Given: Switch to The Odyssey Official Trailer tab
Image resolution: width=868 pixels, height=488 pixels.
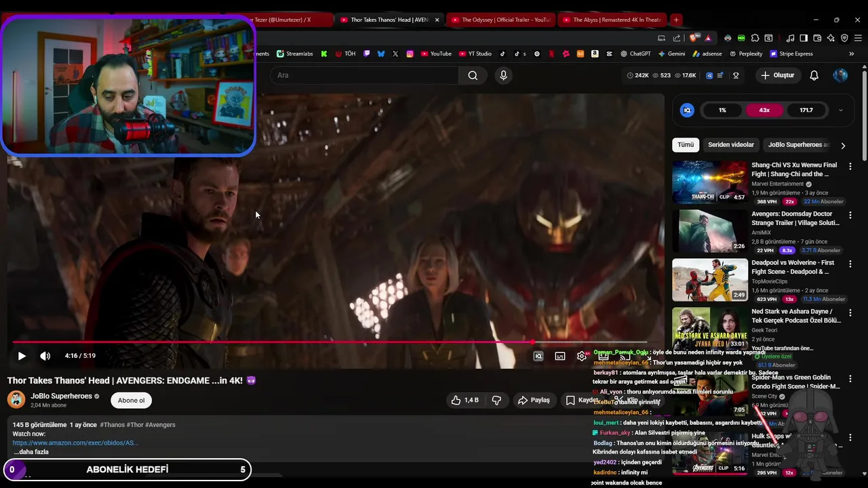Looking at the screenshot, I should (502, 20).
